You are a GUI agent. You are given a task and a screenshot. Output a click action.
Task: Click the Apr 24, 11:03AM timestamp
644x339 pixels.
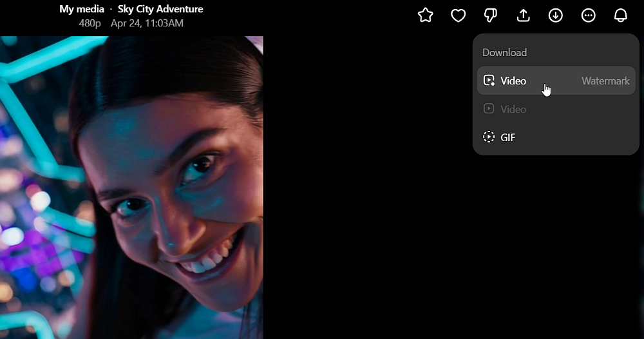click(147, 23)
